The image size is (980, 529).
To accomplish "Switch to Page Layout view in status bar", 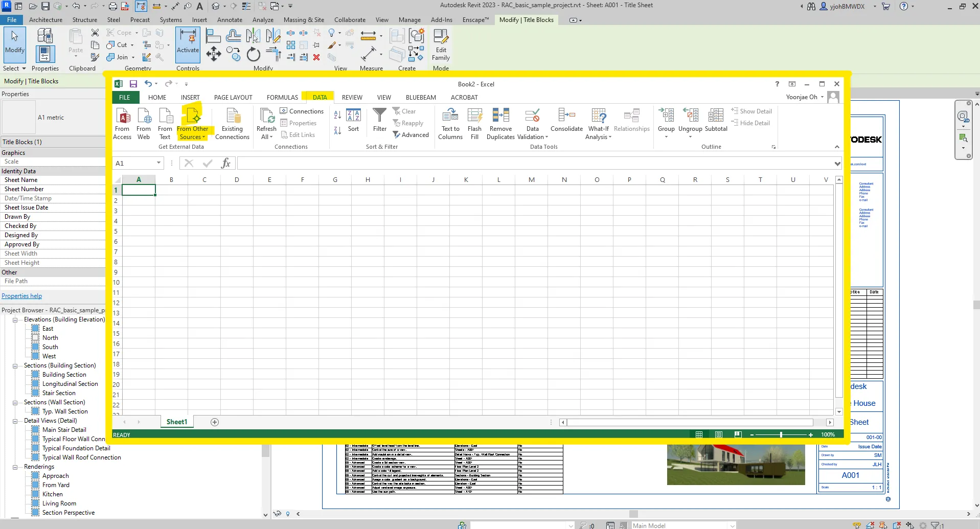I will [719, 434].
